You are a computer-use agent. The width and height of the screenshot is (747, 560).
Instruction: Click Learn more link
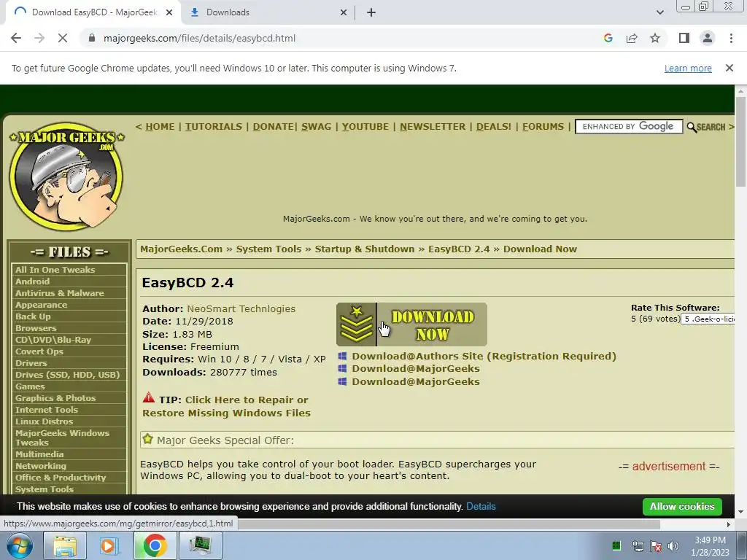coord(688,68)
